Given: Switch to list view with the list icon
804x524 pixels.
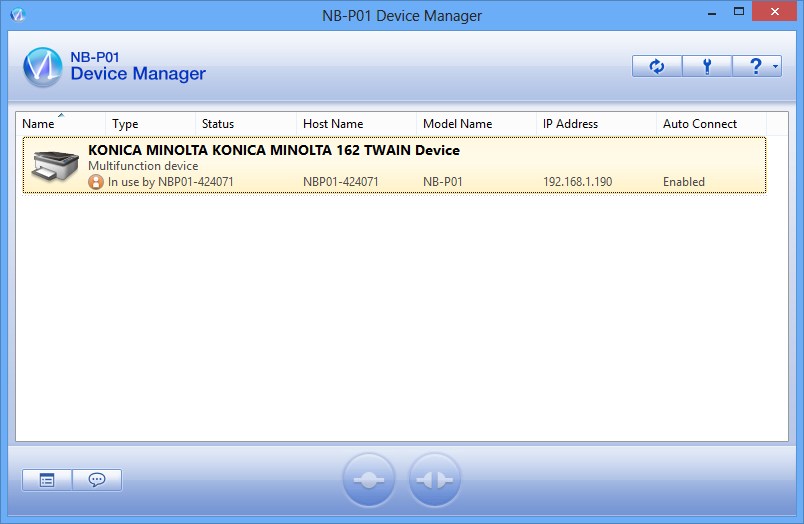Looking at the screenshot, I should point(47,480).
